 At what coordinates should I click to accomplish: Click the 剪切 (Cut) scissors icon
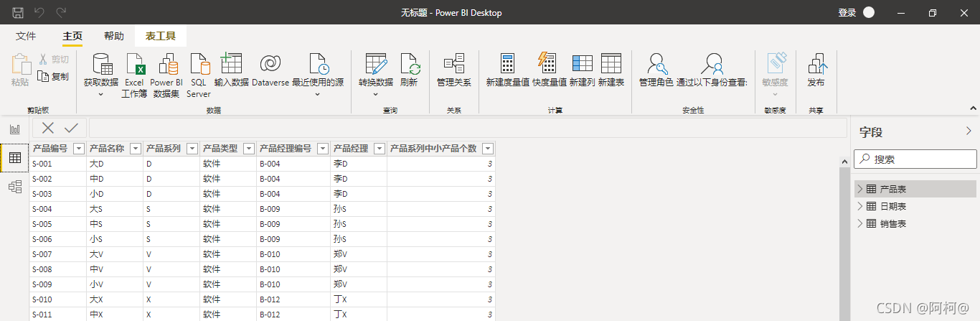[x=43, y=60]
